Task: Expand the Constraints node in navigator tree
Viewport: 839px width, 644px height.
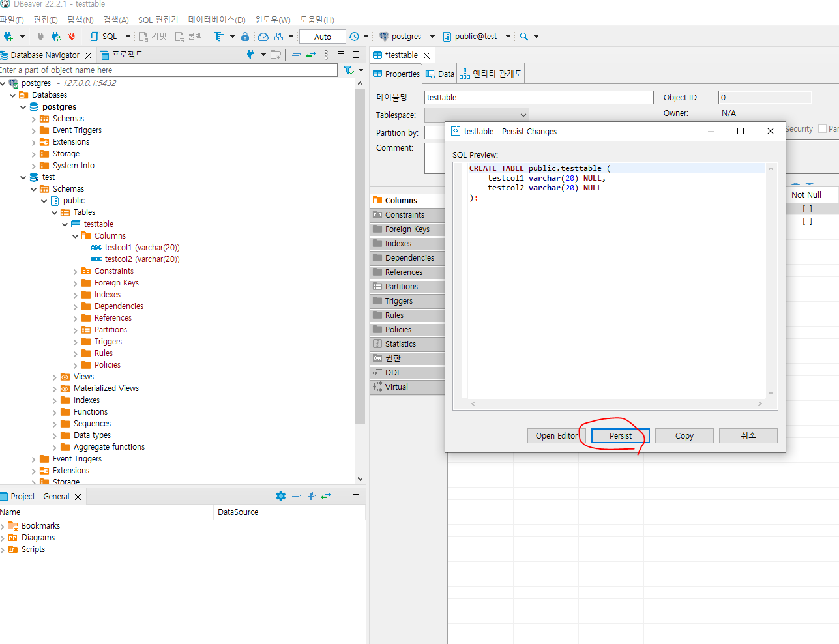Action: (76, 271)
